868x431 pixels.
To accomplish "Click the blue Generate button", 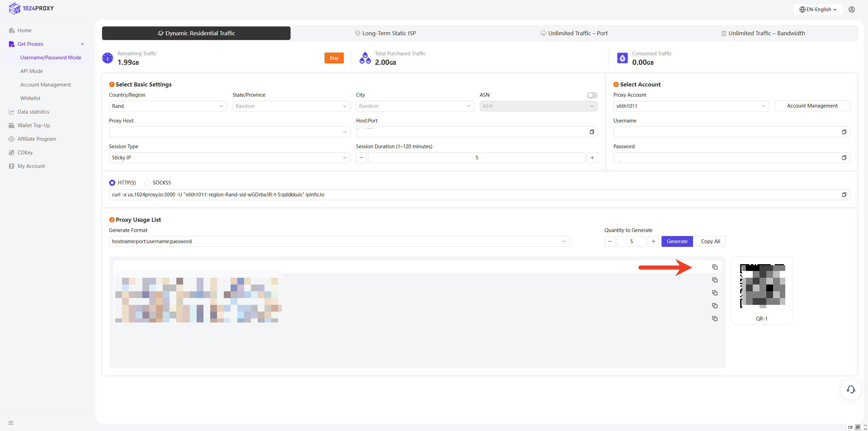I will pos(677,241).
